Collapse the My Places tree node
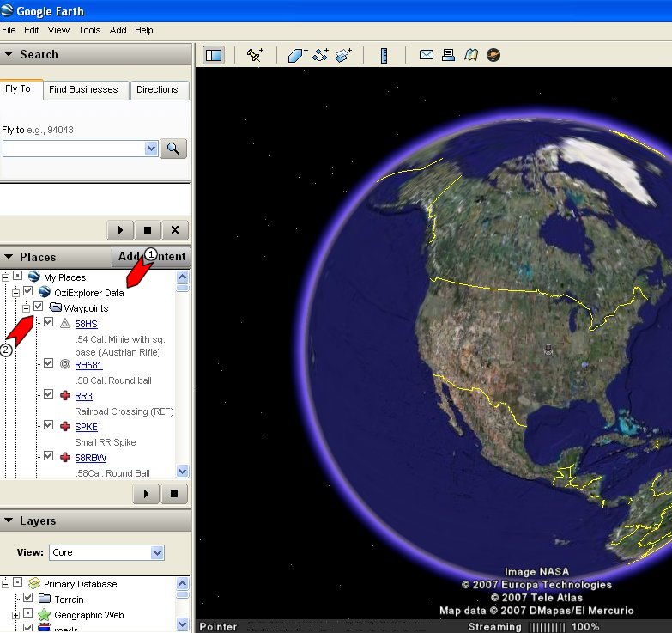 point(5,278)
